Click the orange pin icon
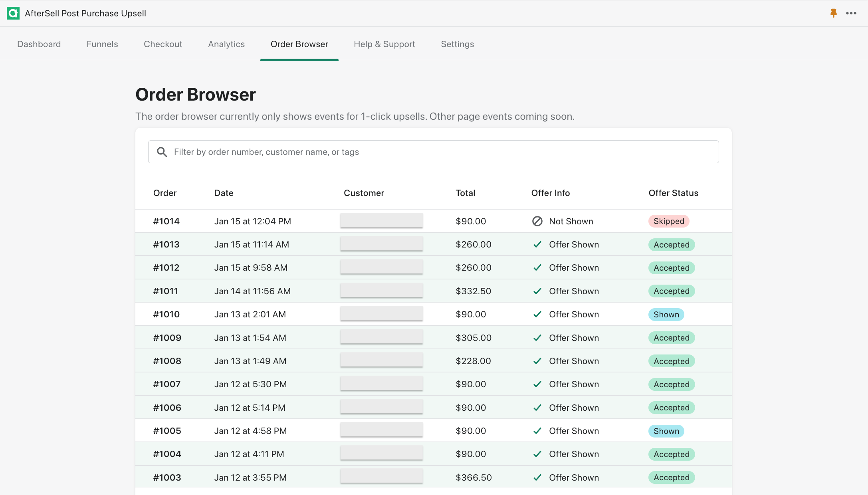This screenshot has width=868, height=495. 833,13
